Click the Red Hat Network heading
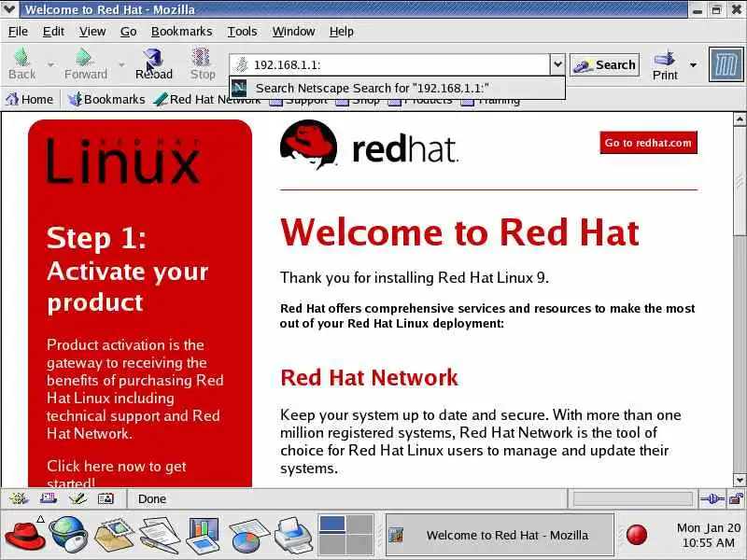This screenshot has height=560, width=747. (369, 378)
